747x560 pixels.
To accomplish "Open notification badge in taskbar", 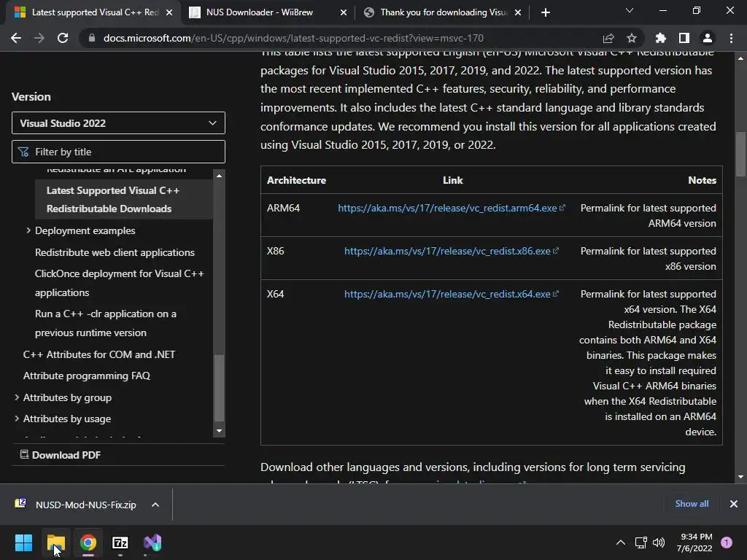I will tap(727, 542).
